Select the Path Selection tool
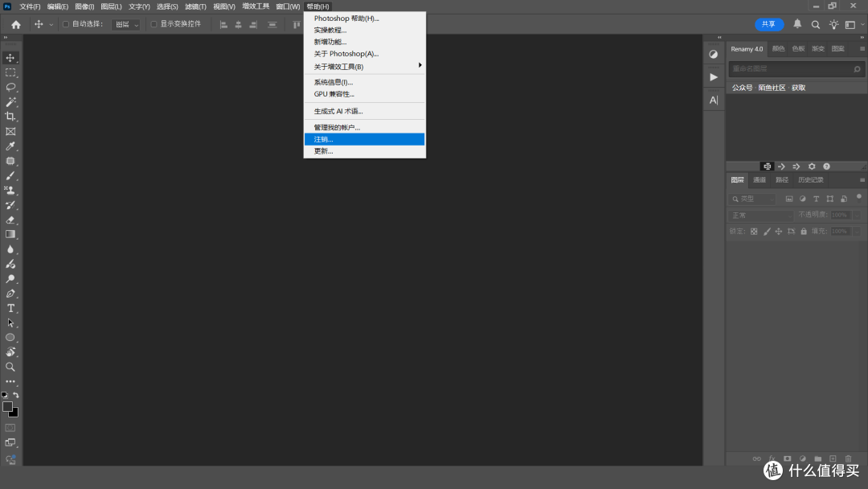Screen dimensions: 868x489 coord(10,323)
